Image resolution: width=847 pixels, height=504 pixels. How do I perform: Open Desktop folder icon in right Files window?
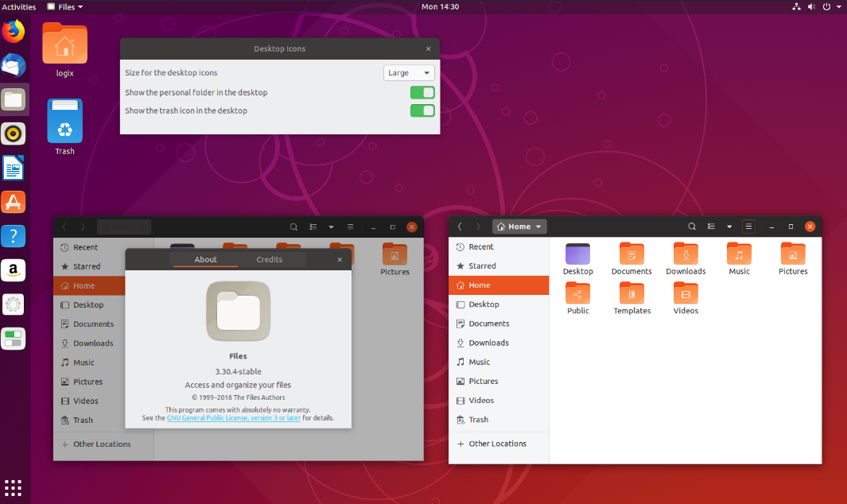(578, 260)
